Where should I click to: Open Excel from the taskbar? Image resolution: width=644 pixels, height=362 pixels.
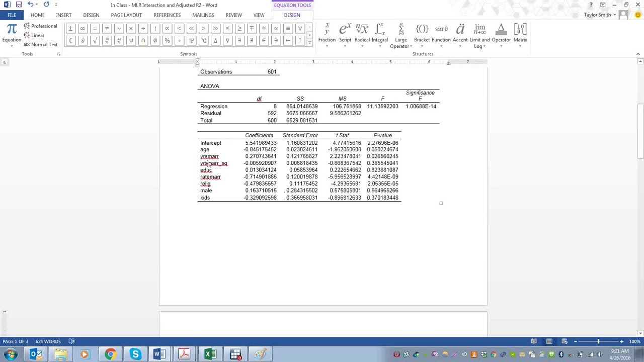pos(210,354)
